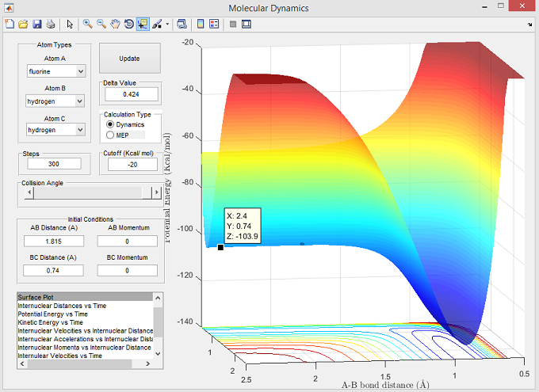Image resolution: width=539 pixels, height=392 pixels.
Task: Click the Update button
Action: [130, 59]
